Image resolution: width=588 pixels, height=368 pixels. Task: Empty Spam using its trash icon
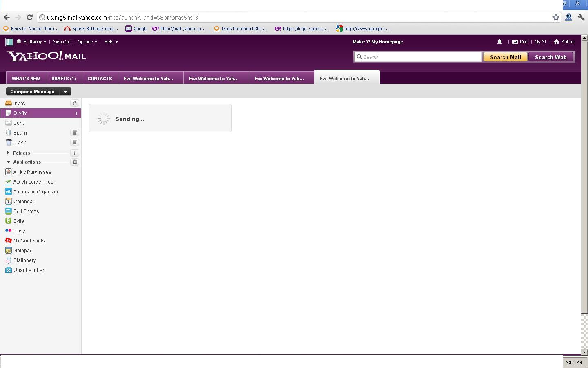click(x=75, y=132)
